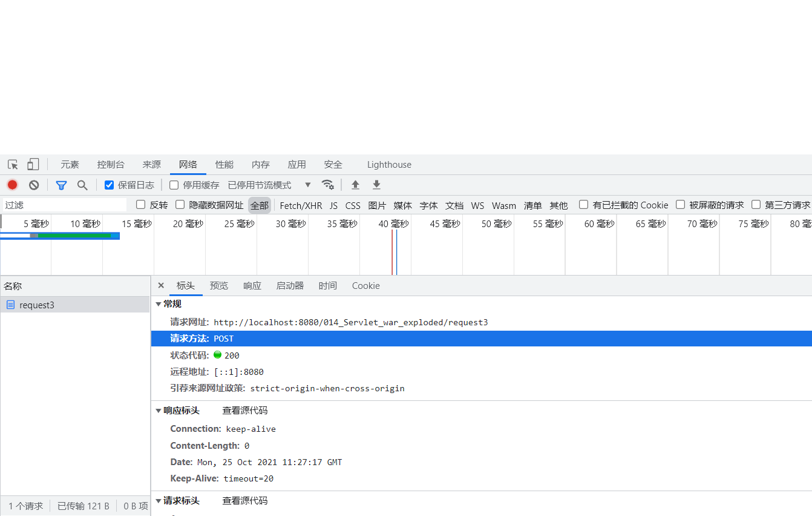The image size is (812, 516).
Task: Open the Cookie details tab
Action: coord(366,286)
